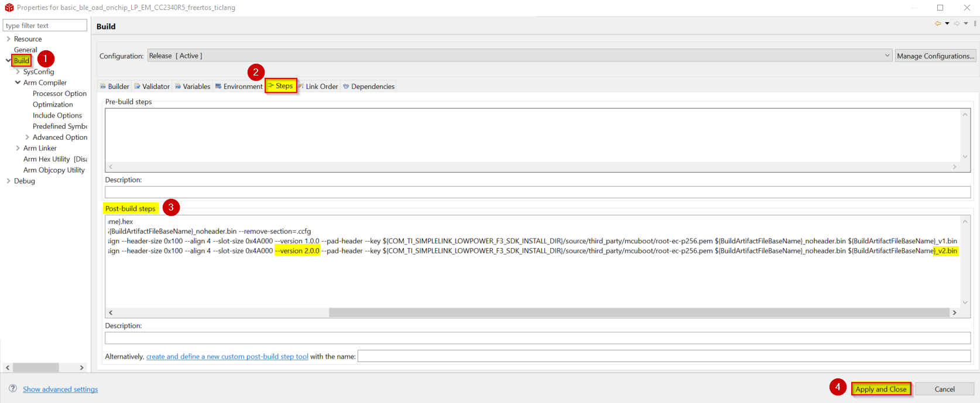Open back history dropdown arrow
This screenshot has height=403, width=980.
[947, 24]
